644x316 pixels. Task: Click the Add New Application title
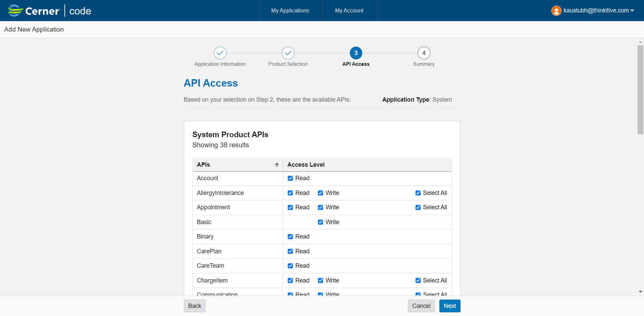34,30
